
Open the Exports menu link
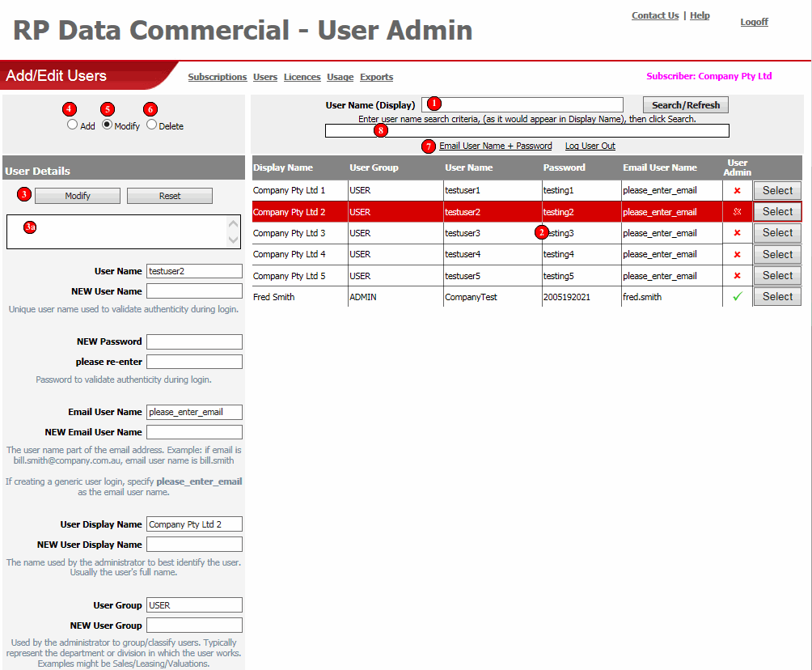pyautogui.click(x=377, y=77)
